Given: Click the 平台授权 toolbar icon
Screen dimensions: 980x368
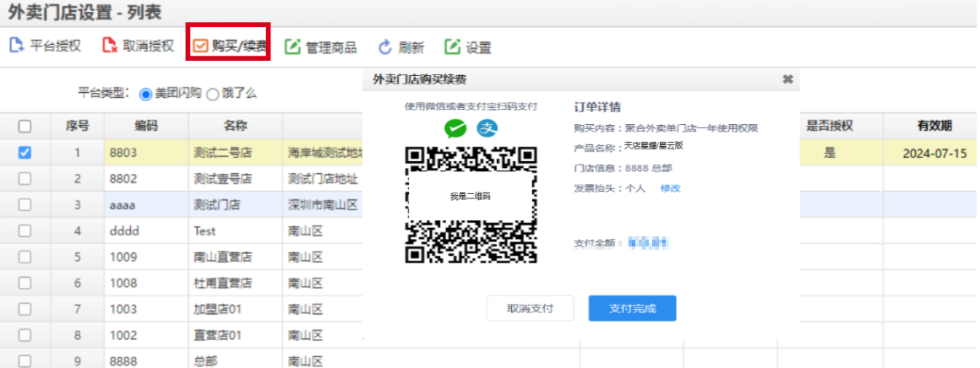Looking at the screenshot, I should [16, 46].
